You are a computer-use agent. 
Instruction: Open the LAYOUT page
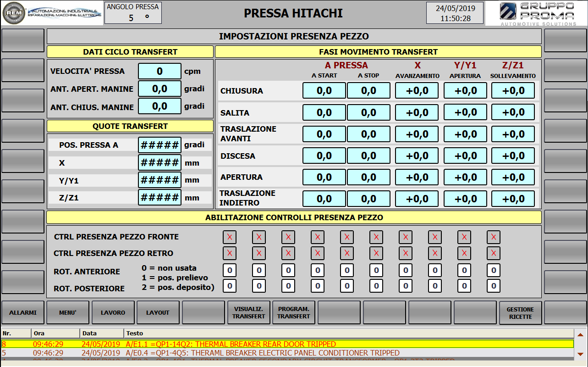158,312
